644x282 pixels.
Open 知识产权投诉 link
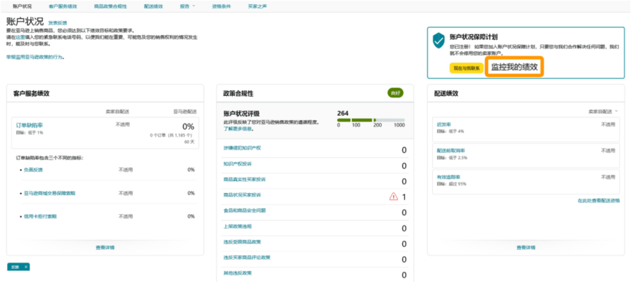(x=237, y=163)
